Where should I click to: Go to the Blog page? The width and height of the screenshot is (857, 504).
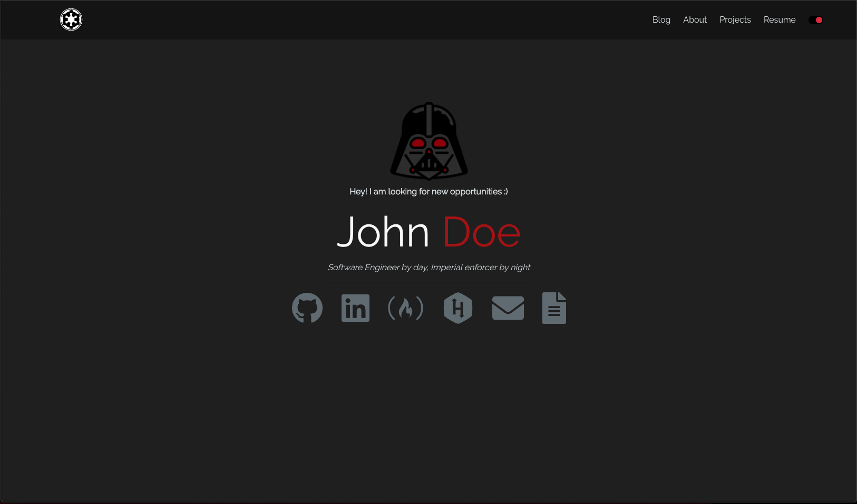pyautogui.click(x=661, y=19)
